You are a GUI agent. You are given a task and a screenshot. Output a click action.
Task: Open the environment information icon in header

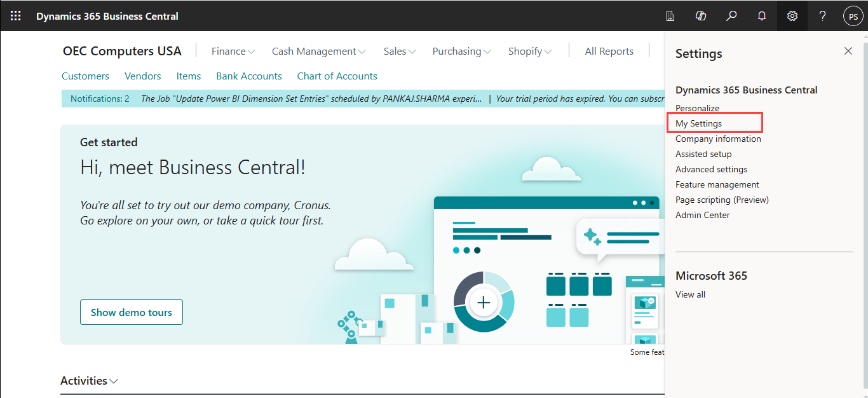[670, 16]
